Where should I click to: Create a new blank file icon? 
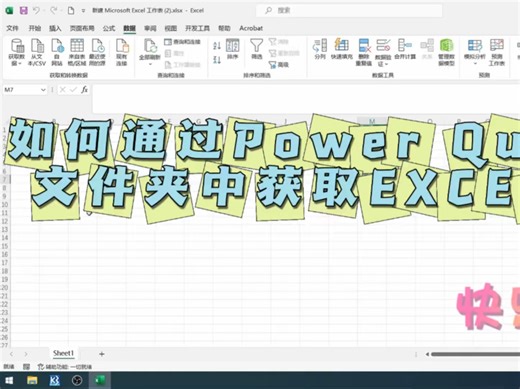click(x=71, y=10)
